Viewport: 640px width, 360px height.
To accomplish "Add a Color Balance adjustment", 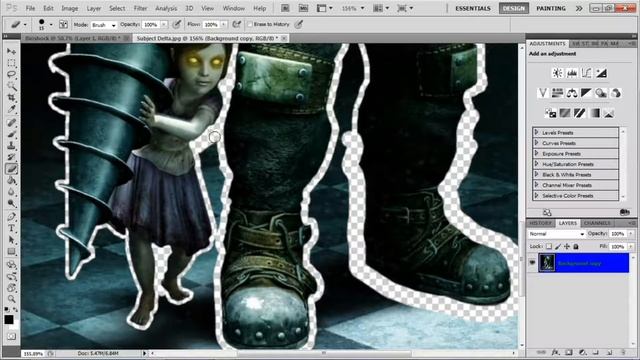I will click(x=571, y=93).
